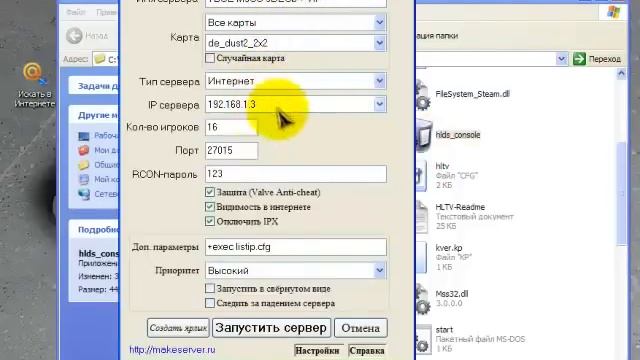Click the Windows flag logo in Explorer
The width and height of the screenshot is (640, 360).
point(613,12)
